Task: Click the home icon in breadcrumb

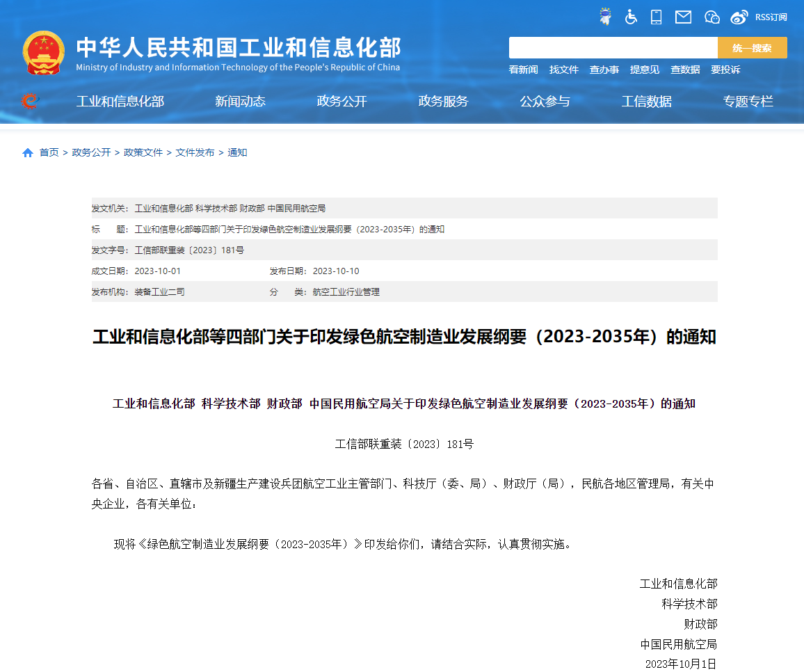Action: tap(28, 152)
